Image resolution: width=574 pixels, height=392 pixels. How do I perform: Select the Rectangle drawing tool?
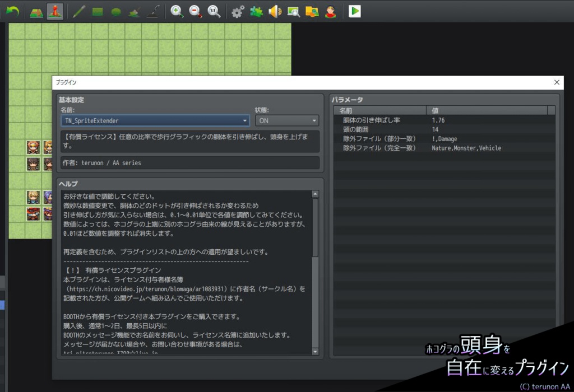click(x=96, y=10)
